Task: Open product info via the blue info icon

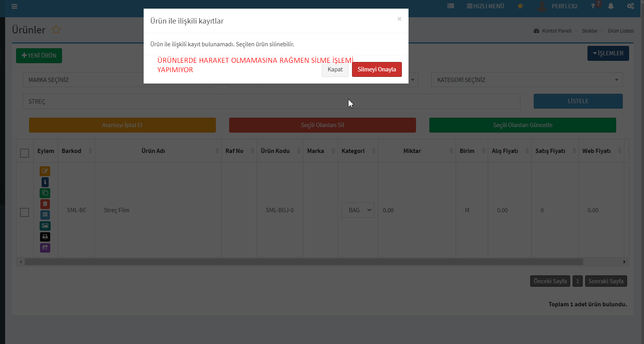Action: 45,182
